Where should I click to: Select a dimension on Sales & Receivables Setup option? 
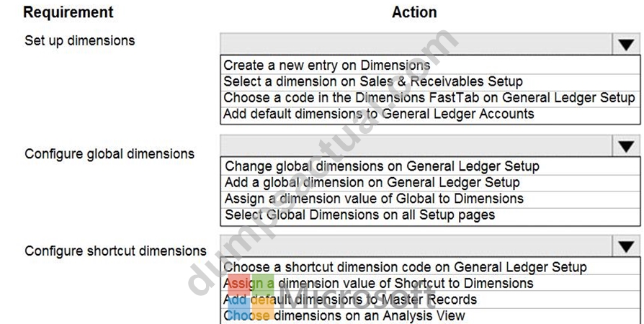(430, 81)
